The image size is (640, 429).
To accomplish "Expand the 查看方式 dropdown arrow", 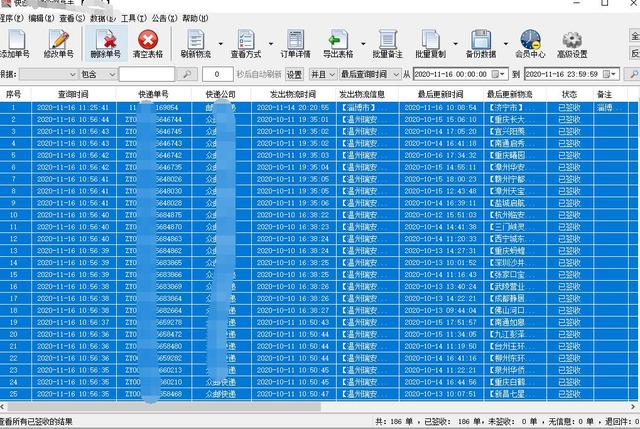I will tap(271, 44).
